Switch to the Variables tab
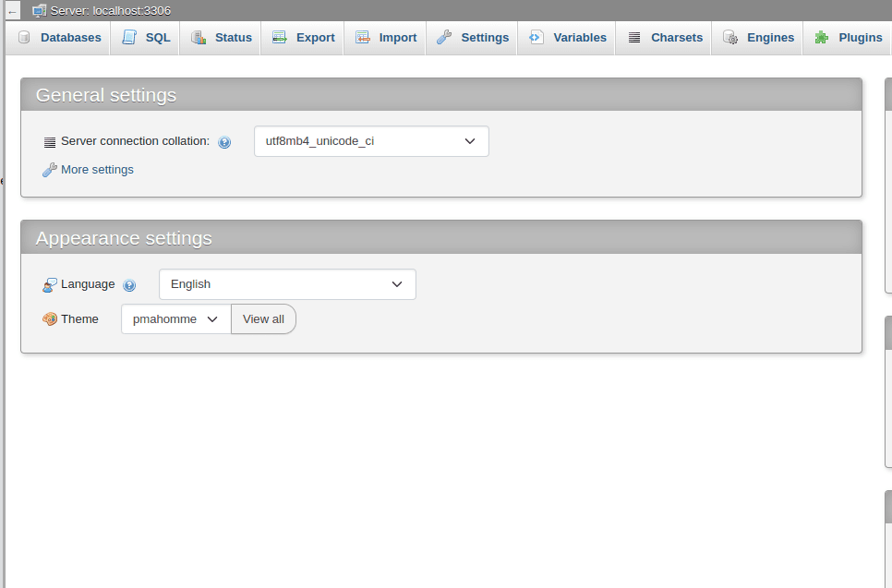Screen dimensions: 892x588 click(567, 38)
